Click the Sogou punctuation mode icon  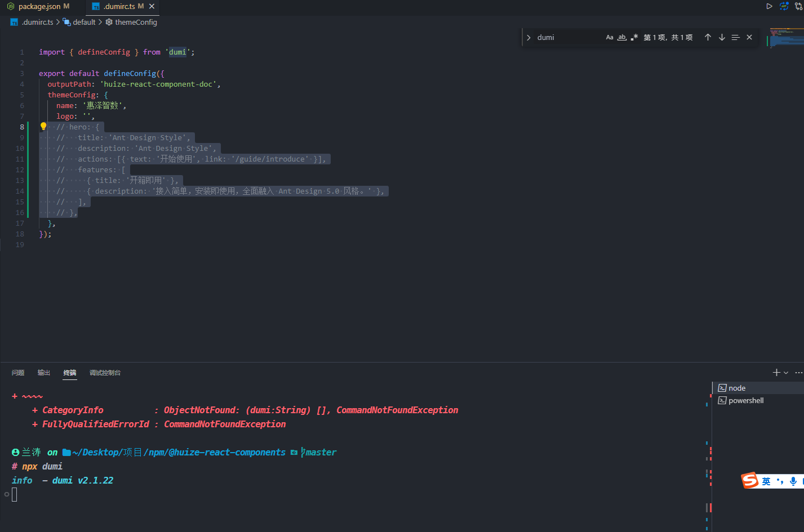[x=780, y=481]
